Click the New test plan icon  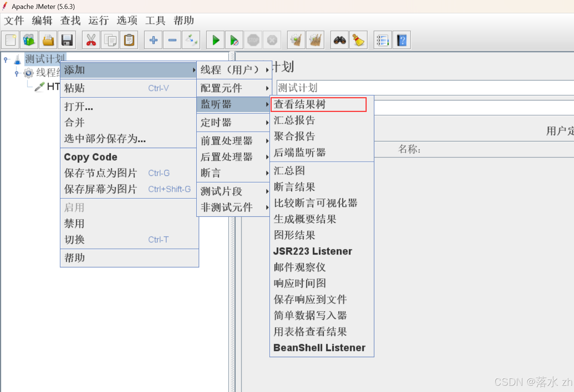pos(10,40)
